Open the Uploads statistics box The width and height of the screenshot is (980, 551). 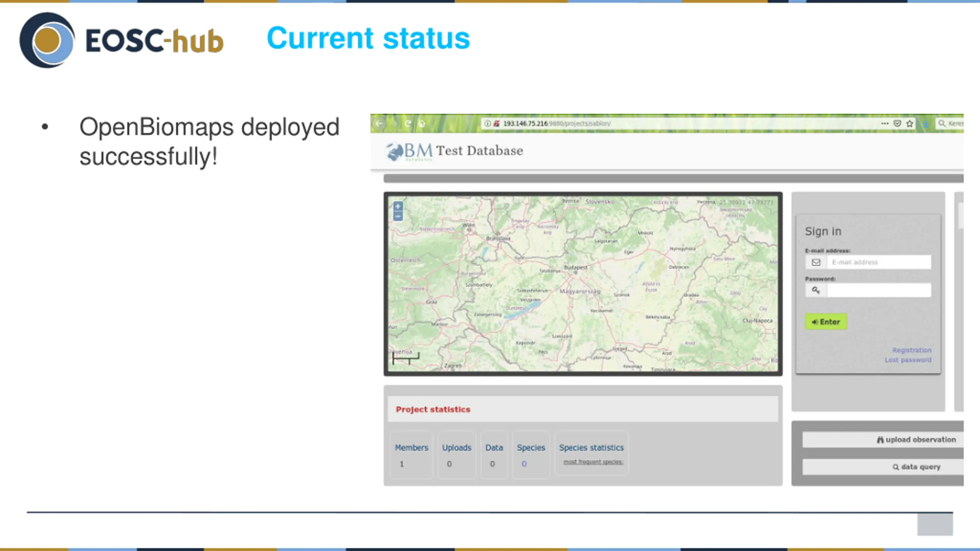tap(457, 455)
